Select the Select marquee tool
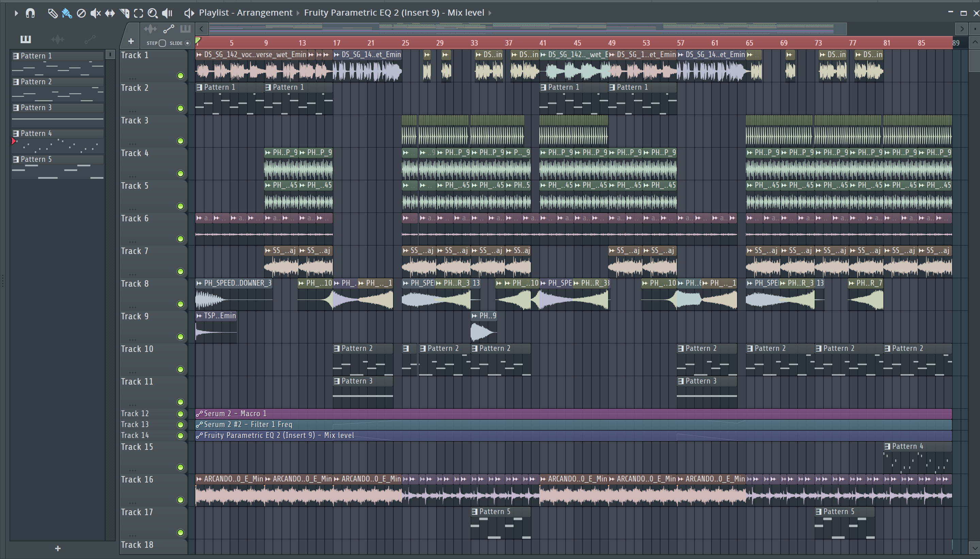 (x=138, y=13)
